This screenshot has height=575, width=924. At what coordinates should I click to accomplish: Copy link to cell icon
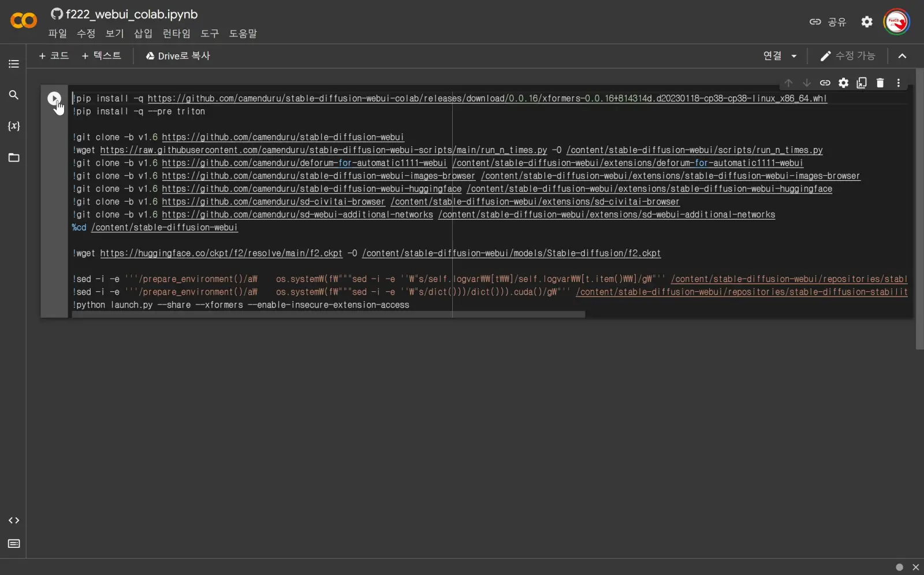pos(825,83)
